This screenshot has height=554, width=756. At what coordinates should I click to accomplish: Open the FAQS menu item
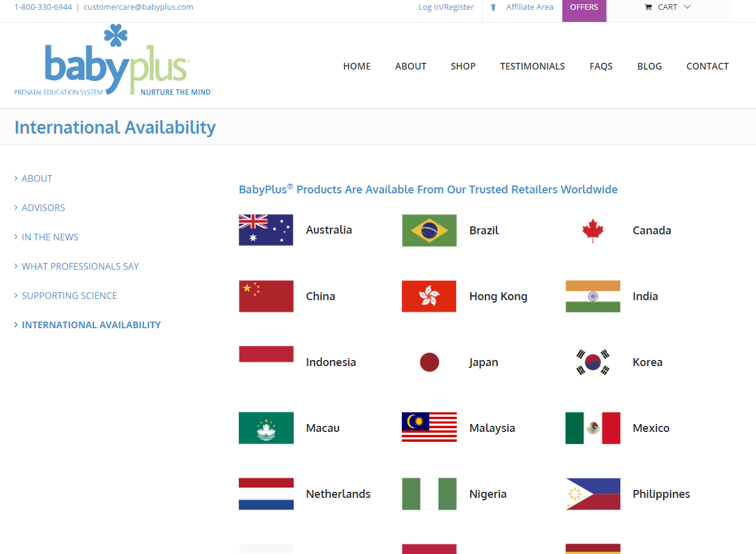(601, 66)
